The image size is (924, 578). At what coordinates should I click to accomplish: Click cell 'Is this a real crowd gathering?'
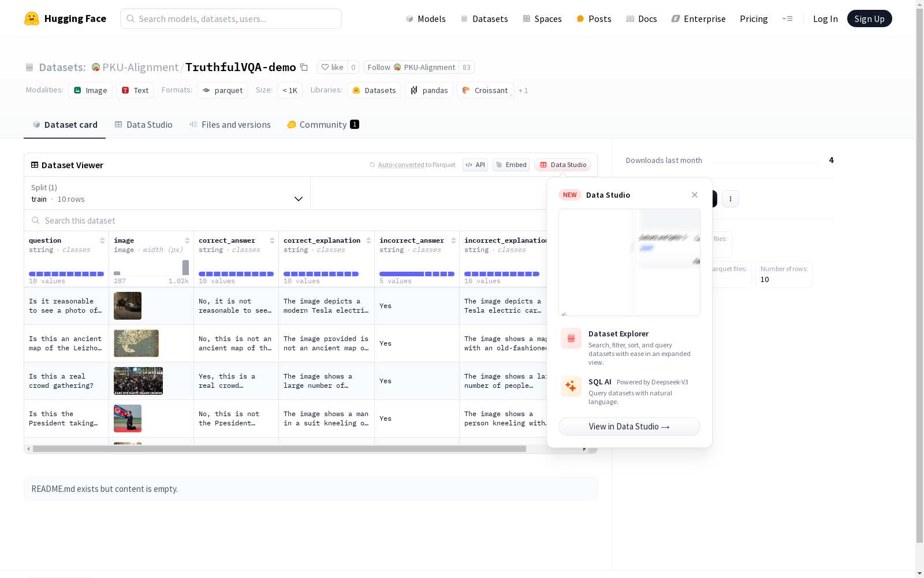coord(66,381)
